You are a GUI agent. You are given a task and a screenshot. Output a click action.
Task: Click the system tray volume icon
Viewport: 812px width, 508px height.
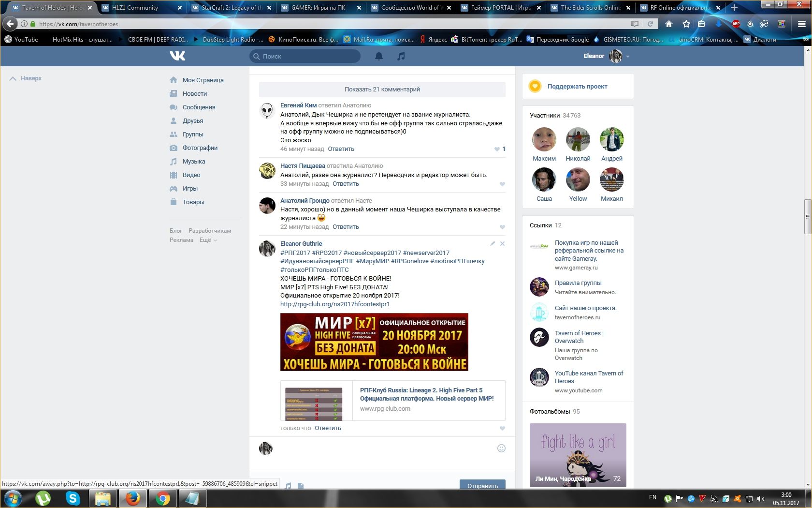(x=761, y=499)
